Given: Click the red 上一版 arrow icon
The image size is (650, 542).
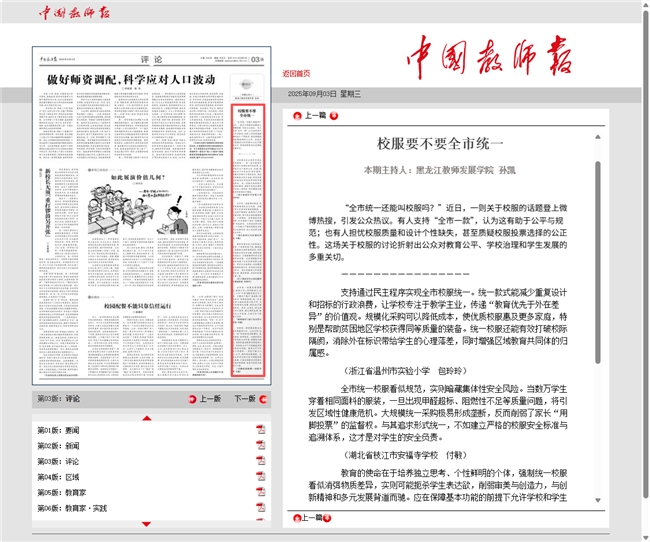Looking at the screenshot, I should (190, 399).
